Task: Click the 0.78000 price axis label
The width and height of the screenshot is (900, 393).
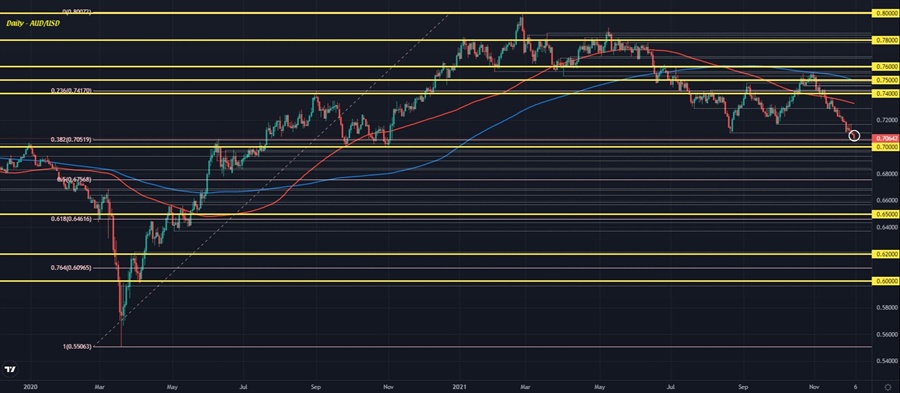Action: click(x=885, y=40)
